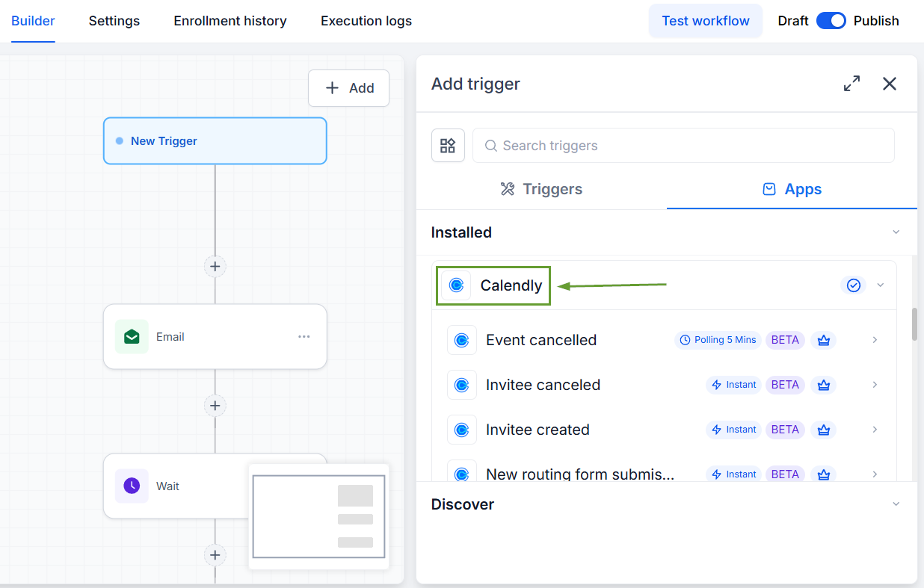Image resolution: width=924 pixels, height=588 pixels.
Task: Collapse the Calendly app chevron
Action: click(x=881, y=285)
